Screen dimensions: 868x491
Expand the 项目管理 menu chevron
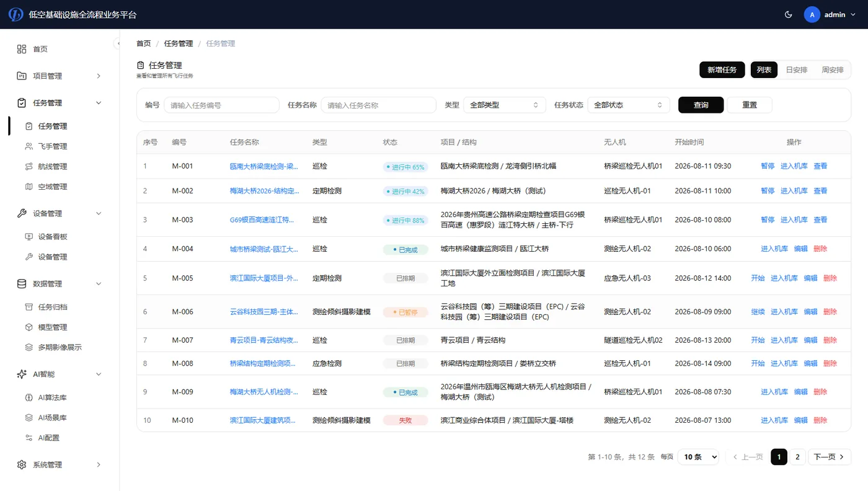click(x=99, y=76)
